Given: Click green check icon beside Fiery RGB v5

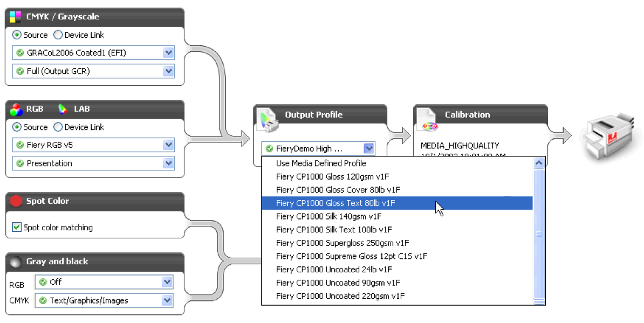Looking at the screenshot, I should tap(20, 145).
